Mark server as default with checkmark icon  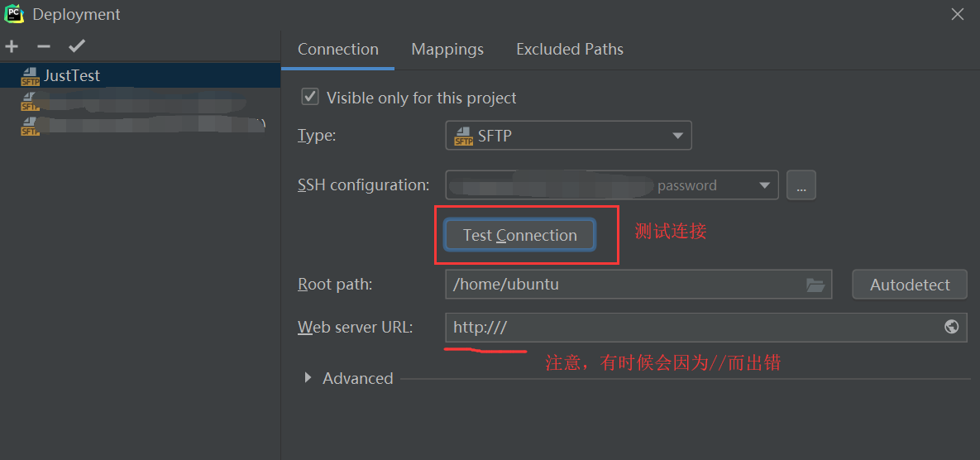pyautogui.click(x=77, y=46)
